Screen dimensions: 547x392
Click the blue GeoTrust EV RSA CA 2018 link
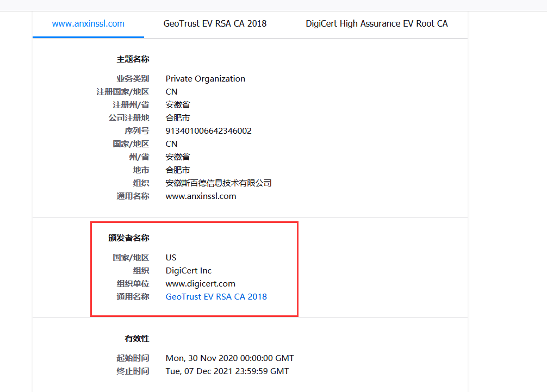(x=216, y=297)
